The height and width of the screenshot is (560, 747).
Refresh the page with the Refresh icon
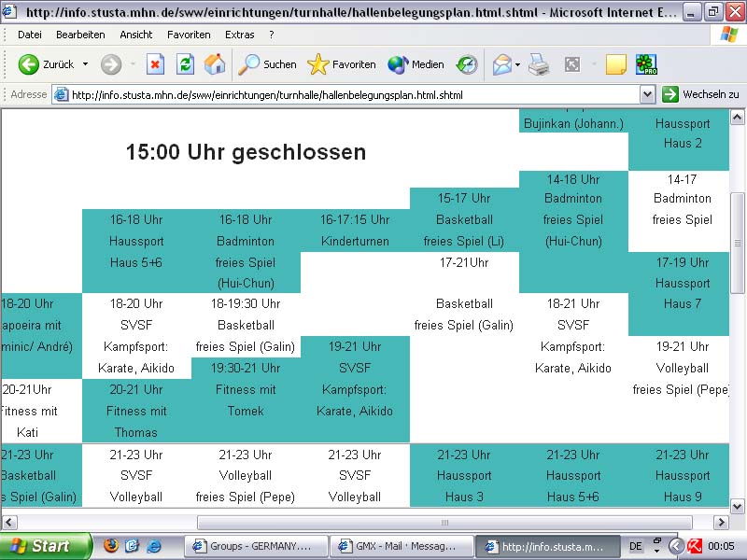click(185, 64)
